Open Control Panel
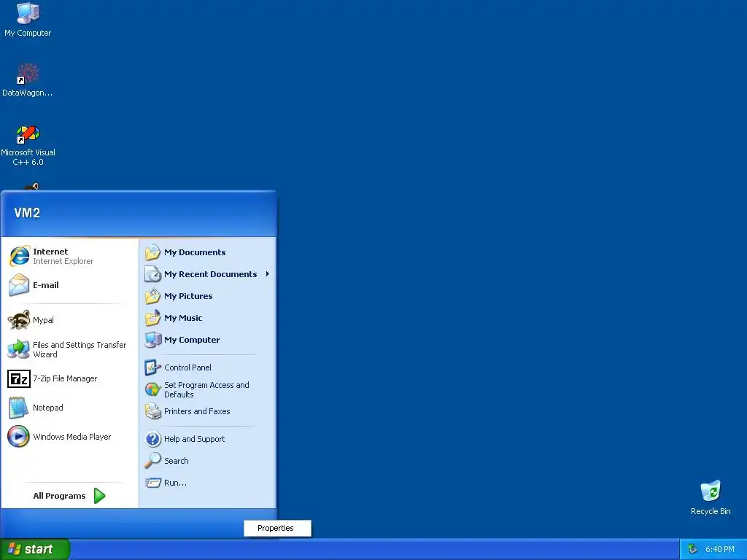 tap(207, 367)
